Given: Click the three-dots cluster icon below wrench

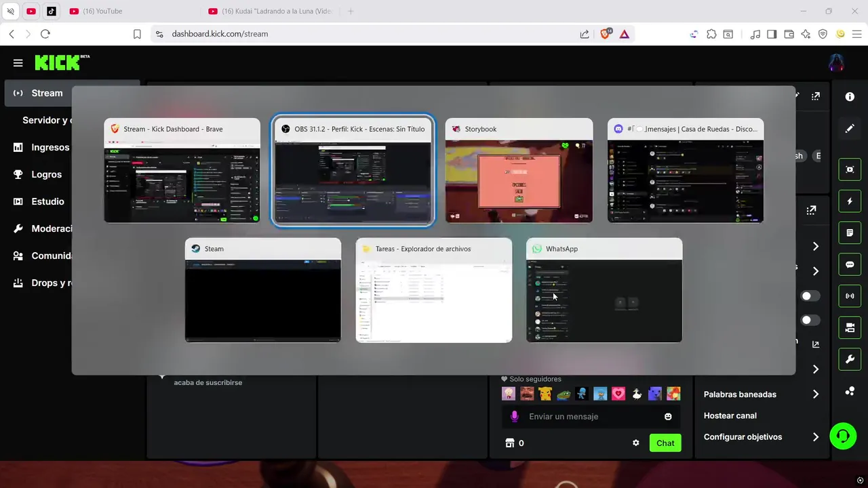Looking at the screenshot, I should 850,391.
